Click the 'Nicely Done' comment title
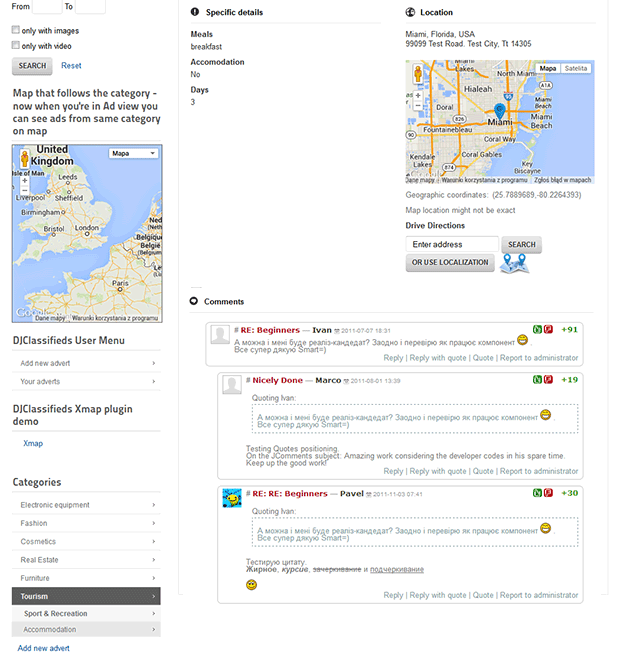 [277, 380]
